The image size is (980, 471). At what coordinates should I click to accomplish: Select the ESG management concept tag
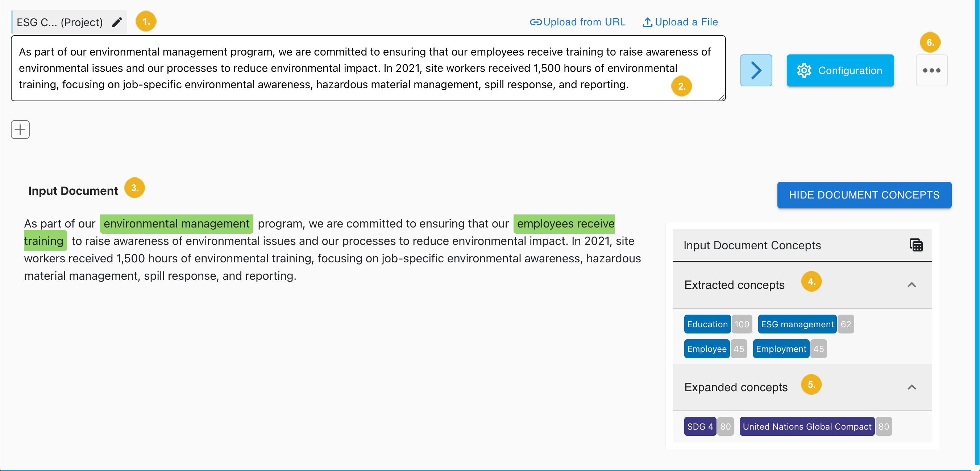point(797,324)
